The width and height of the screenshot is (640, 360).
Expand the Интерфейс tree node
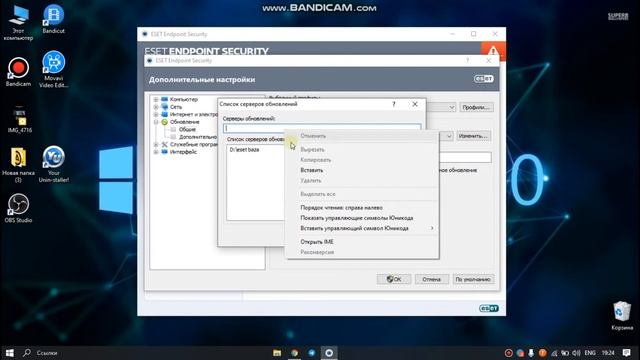click(156, 152)
